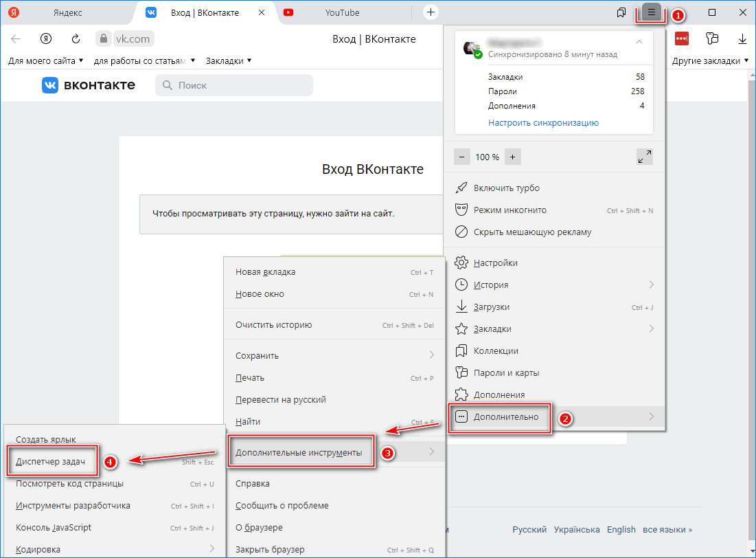
Task: Open a new tab with plus button
Action: (431, 12)
